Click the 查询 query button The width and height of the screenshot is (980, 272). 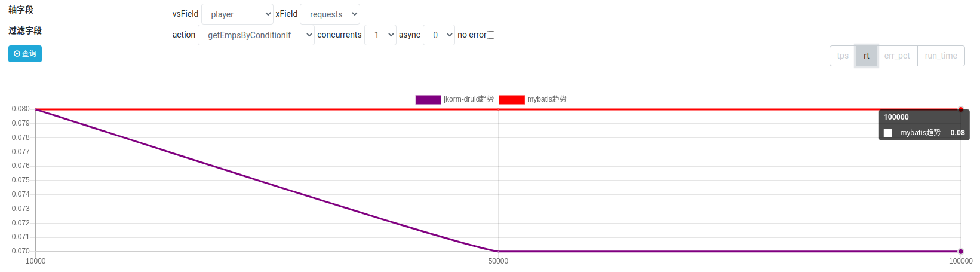[x=25, y=54]
